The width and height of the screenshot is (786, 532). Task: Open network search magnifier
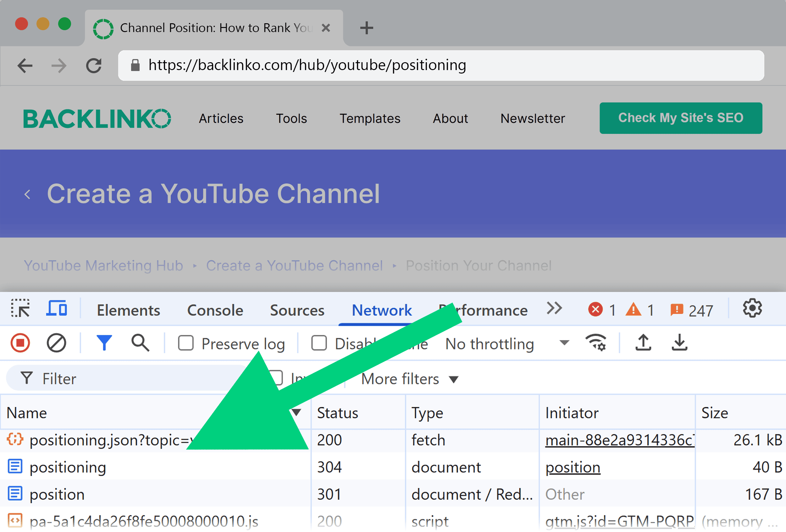pyautogui.click(x=140, y=343)
